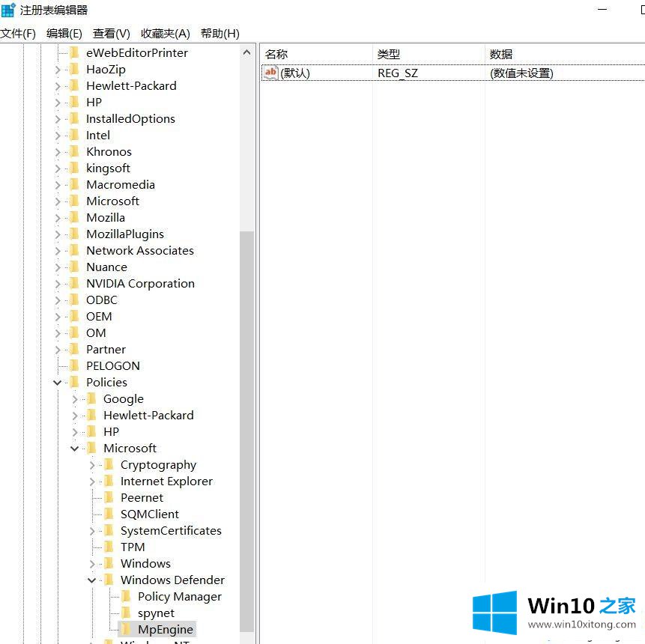Open the 文件(F) menu

click(18, 33)
